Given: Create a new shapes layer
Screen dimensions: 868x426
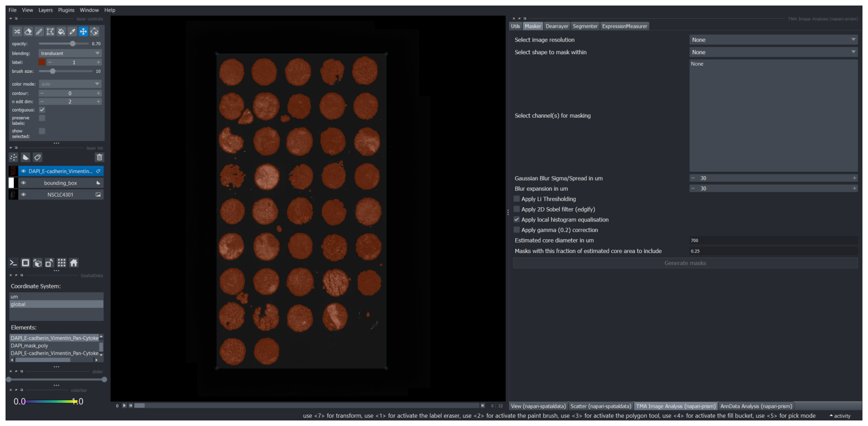Looking at the screenshot, I should (x=25, y=157).
